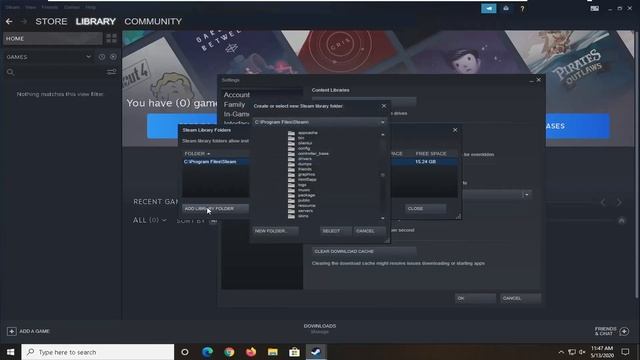Click the recent activity clock icon beside Games
Viewport: 640px width, 360px height.
pos(102,57)
